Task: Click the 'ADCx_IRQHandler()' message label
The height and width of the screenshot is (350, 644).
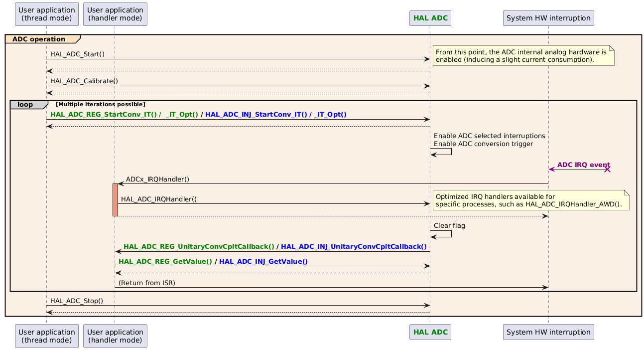Action: tap(157, 179)
